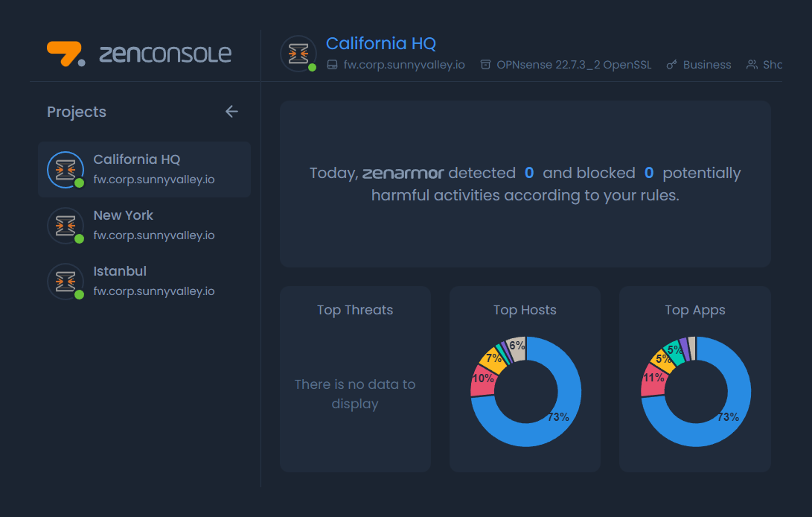Click the yellow 7% segment in Top Hosts

[492, 358]
